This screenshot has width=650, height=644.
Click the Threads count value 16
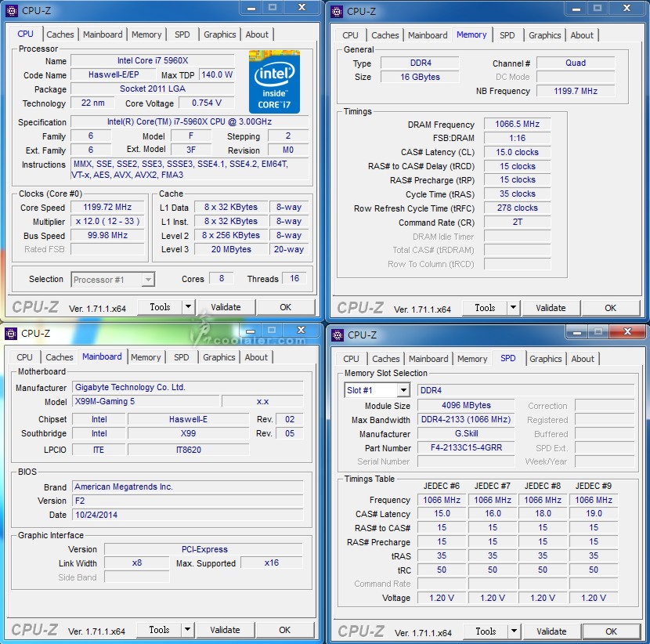click(x=294, y=278)
